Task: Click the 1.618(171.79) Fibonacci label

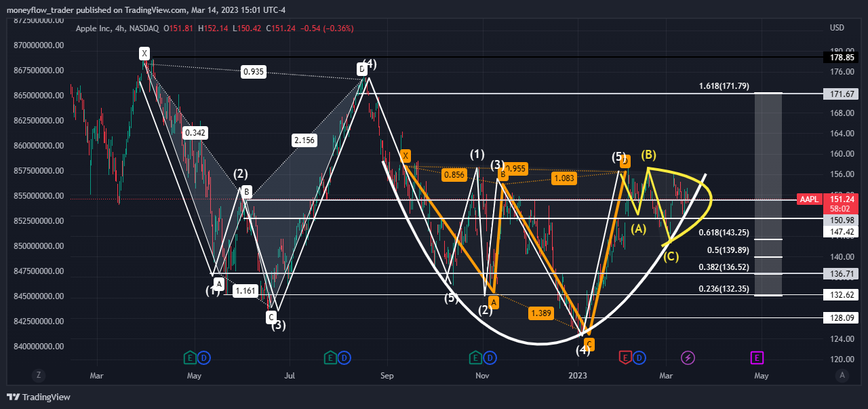Action: coord(724,86)
